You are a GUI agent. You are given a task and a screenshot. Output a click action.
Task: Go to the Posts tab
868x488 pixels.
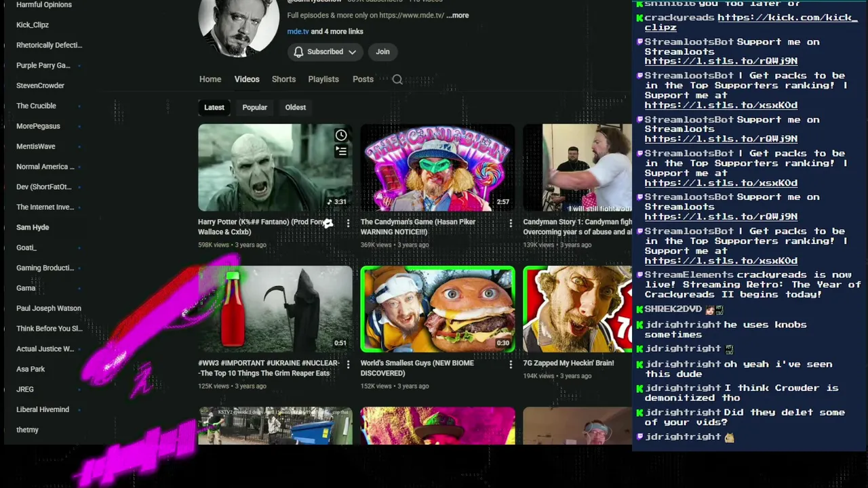(x=363, y=79)
